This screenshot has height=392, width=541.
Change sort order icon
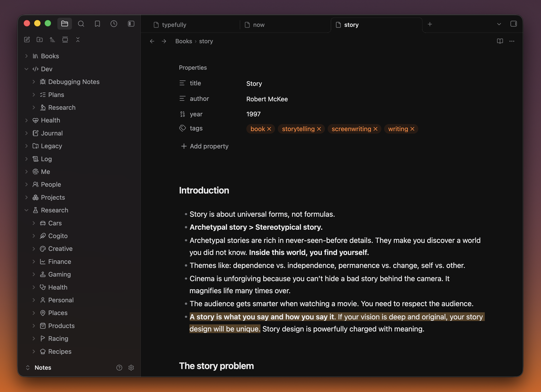pyautogui.click(x=52, y=40)
